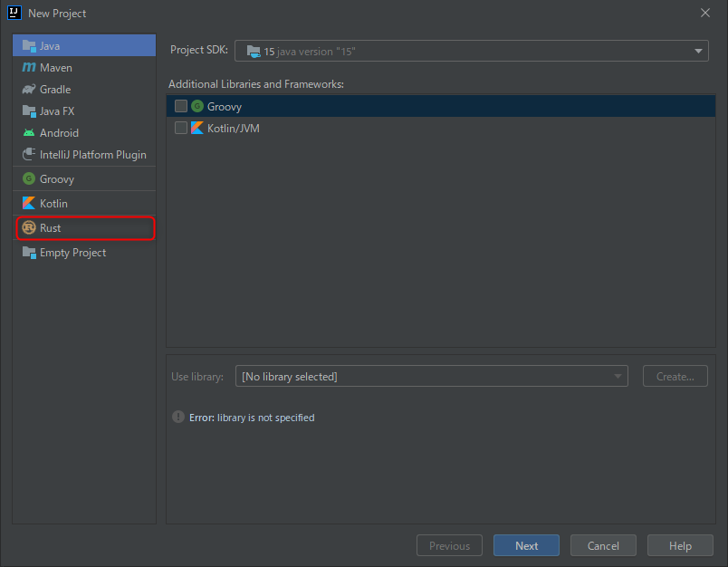Click 'Additional Libraries and Frameworks:' label
This screenshot has width=728, height=567.
256,84
